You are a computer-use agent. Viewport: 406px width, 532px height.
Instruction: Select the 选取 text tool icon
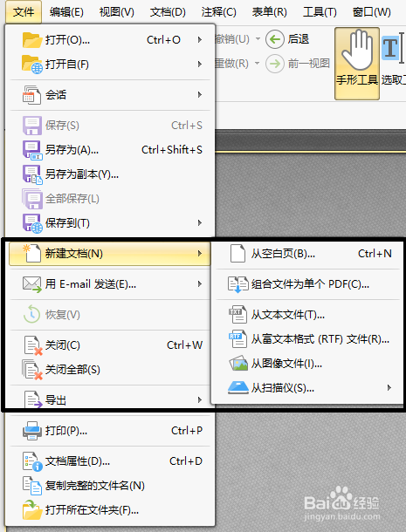394,48
